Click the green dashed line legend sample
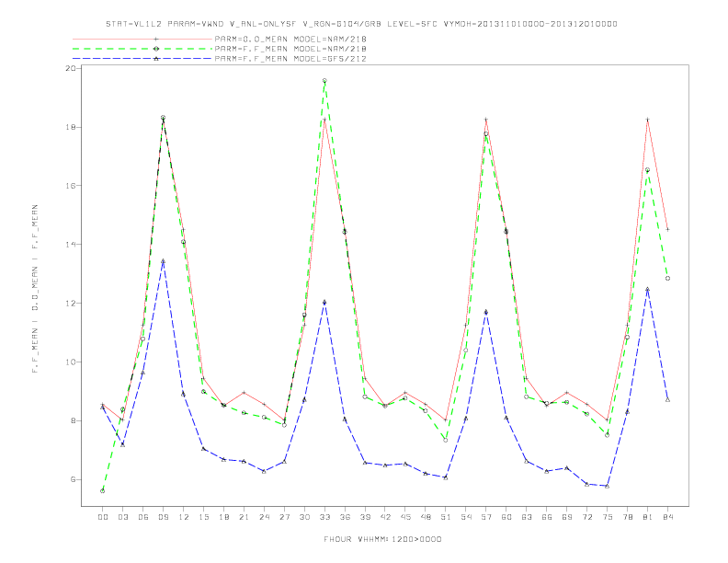Image resolution: width=728 pixels, height=563 pixels. (142, 49)
